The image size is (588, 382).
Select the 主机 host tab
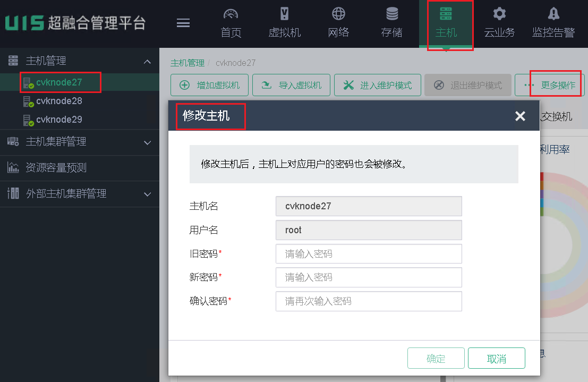446,23
